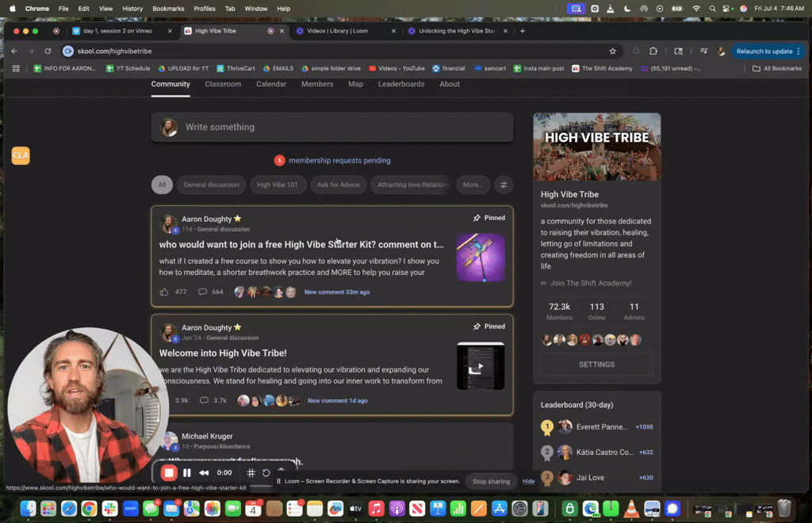
Task: Open the Chrome History menu
Action: [x=132, y=9]
